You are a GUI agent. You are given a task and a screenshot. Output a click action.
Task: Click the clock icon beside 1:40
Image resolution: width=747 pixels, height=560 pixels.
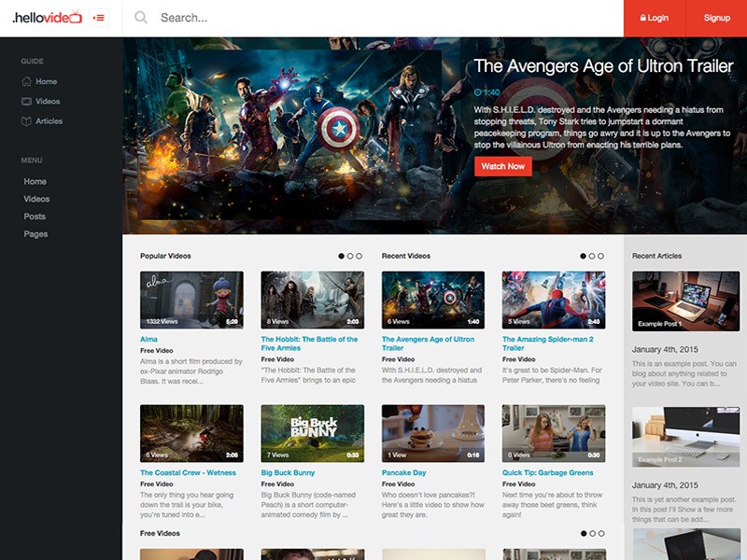(478, 92)
